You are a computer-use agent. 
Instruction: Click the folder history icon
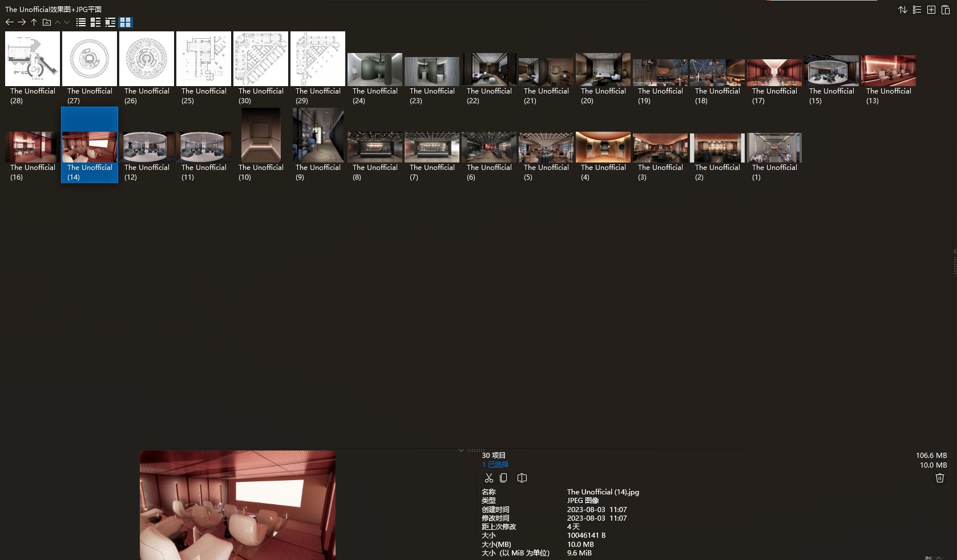[47, 22]
